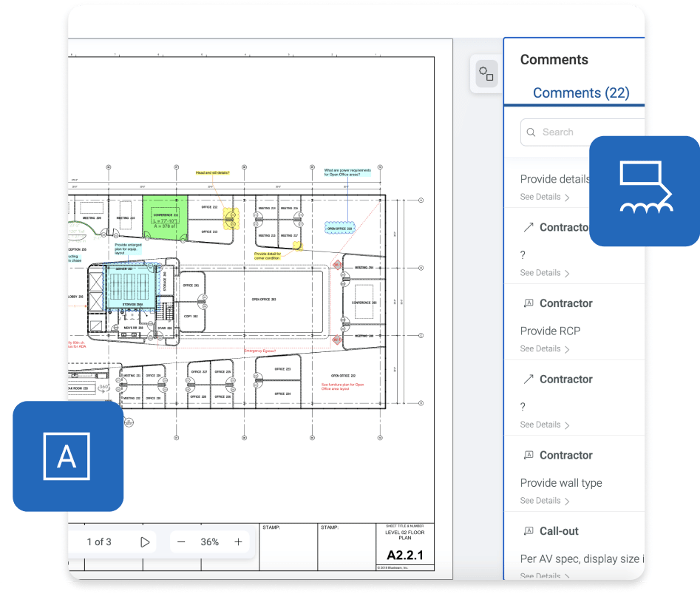The image size is (700, 594).
Task: Open the Comments (22) tab
Action: [x=581, y=93]
